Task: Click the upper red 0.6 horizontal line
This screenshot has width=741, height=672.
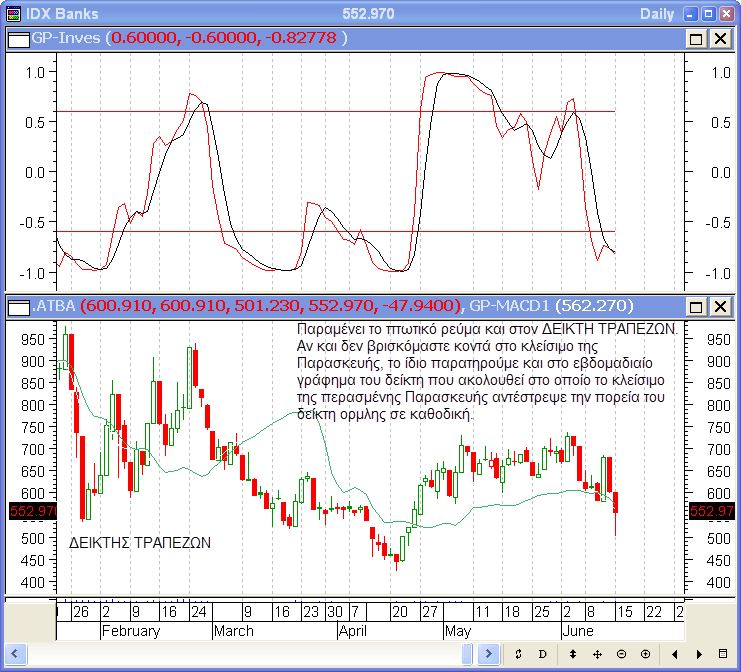Action: [336, 112]
